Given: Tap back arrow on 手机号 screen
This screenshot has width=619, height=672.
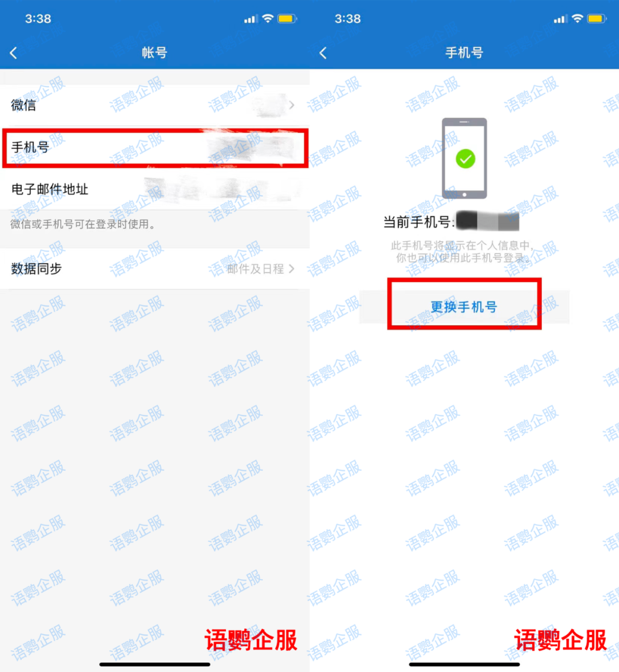Looking at the screenshot, I should coord(323,53).
